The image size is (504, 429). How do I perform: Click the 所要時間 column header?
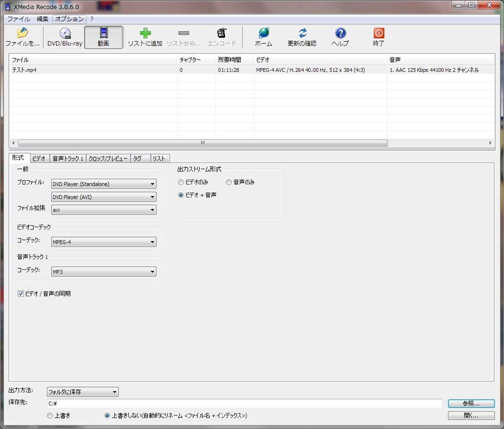point(234,60)
